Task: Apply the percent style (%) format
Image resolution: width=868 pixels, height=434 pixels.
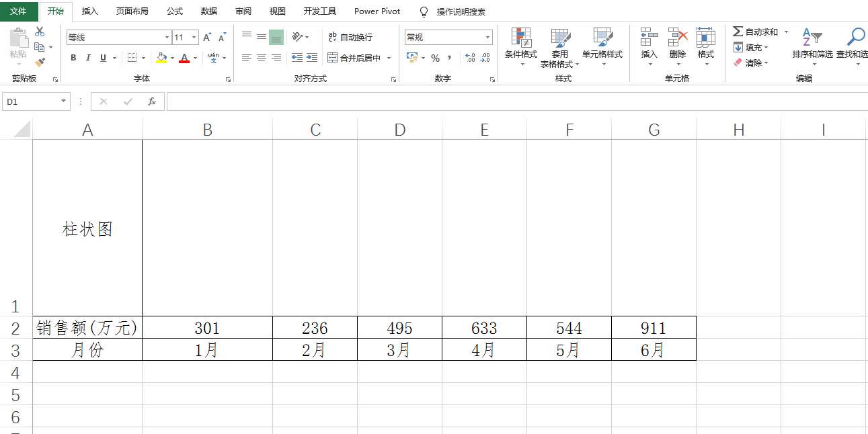Action: coord(435,59)
